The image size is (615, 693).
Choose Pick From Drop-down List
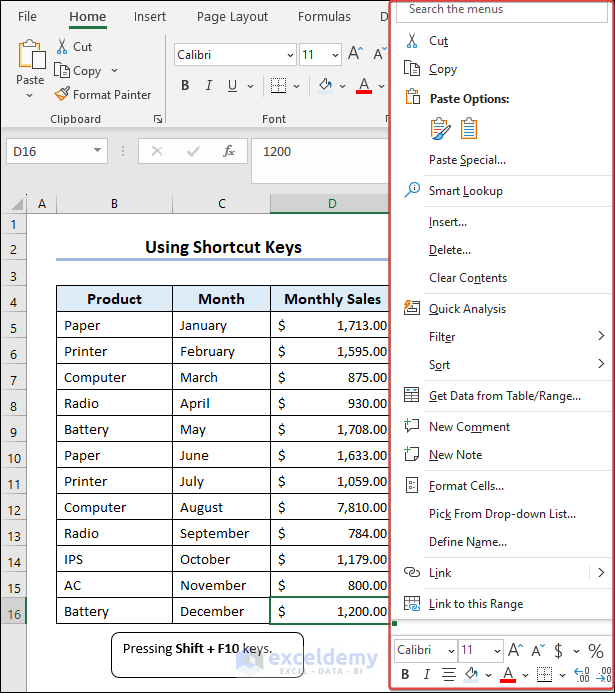[x=502, y=514]
